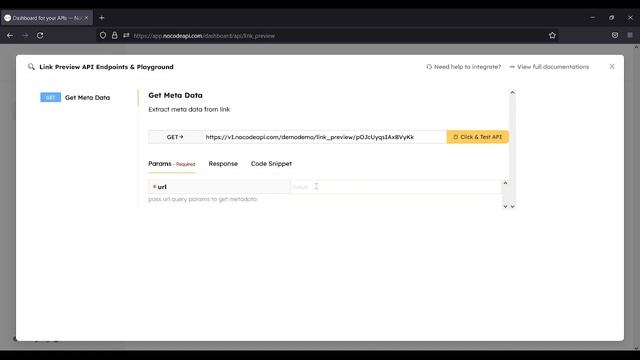Click the url Value input field
The height and width of the screenshot is (360, 640).
[395, 187]
